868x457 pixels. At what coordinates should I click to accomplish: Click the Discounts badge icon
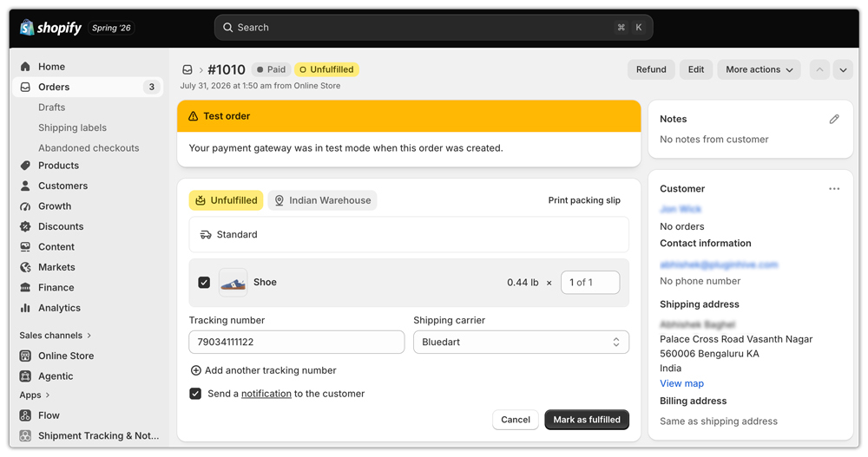pos(25,226)
